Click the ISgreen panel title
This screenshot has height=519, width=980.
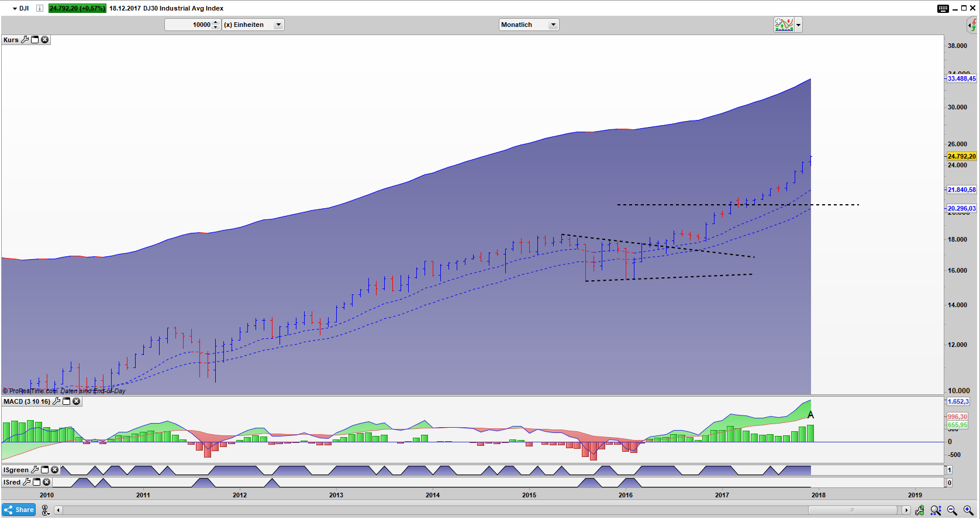(16, 470)
